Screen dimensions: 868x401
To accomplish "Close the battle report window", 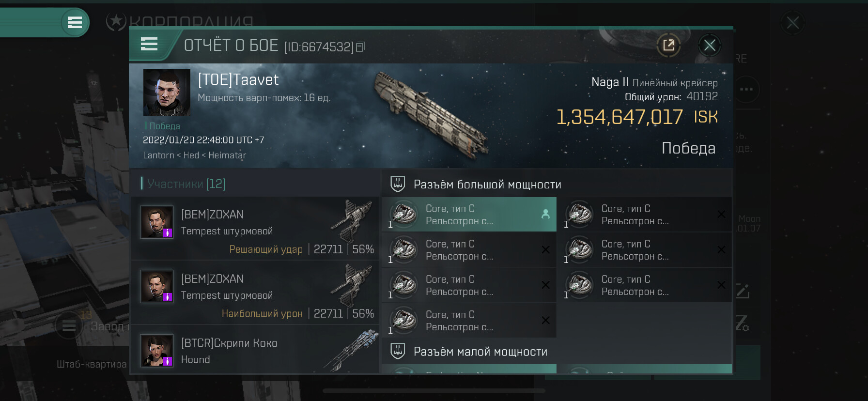I will [x=710, y=46].
